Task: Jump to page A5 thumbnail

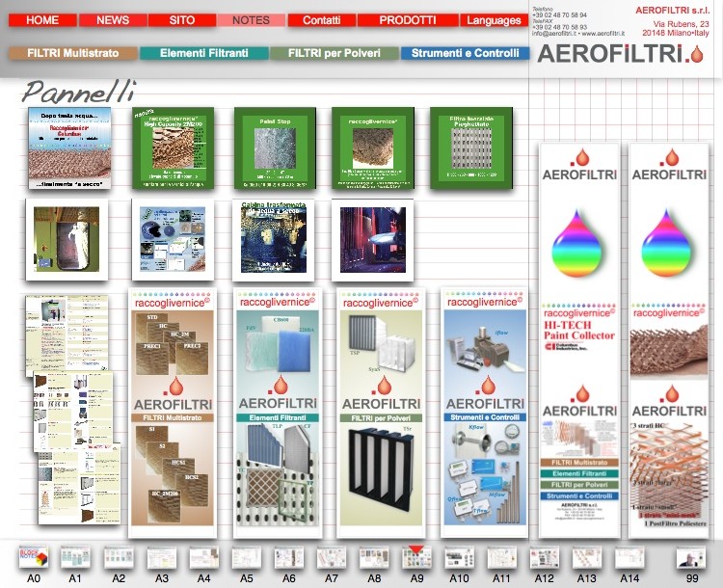Action: (x=246, y=557)
